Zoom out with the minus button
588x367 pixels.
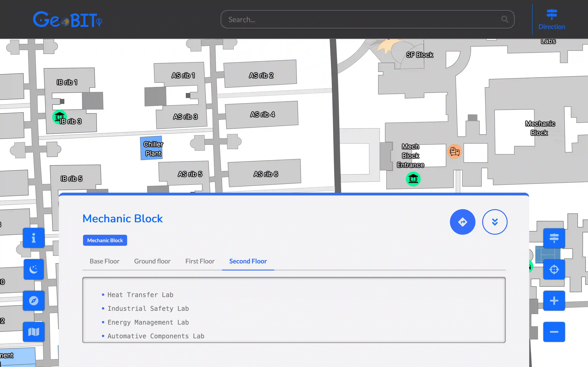(x=554, y=332)
